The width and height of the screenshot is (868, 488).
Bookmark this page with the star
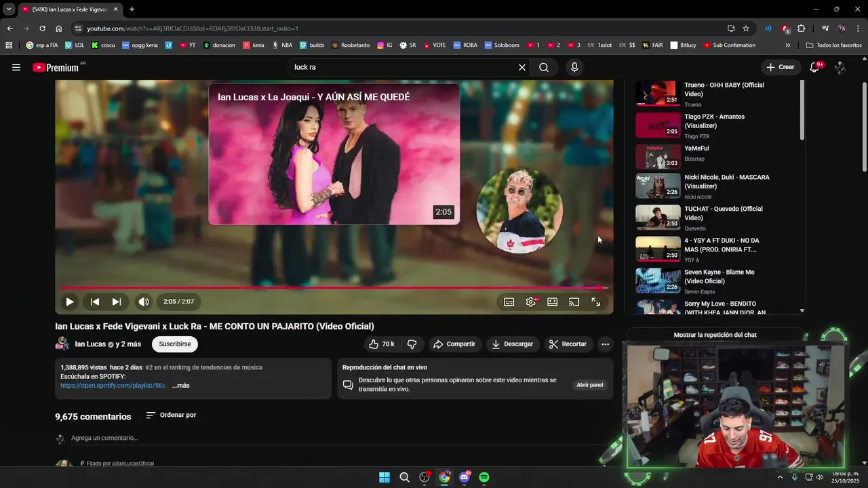(x=746, y=28)
